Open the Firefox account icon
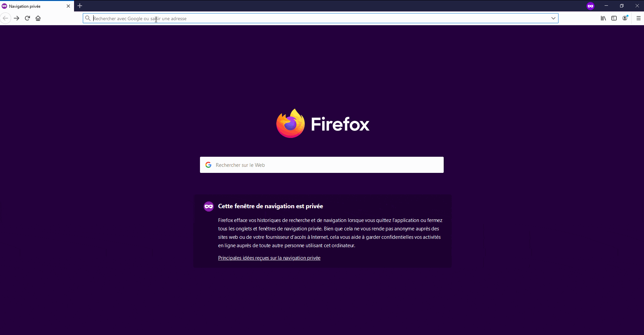This screenshot has width=644, height=335. 625,18
